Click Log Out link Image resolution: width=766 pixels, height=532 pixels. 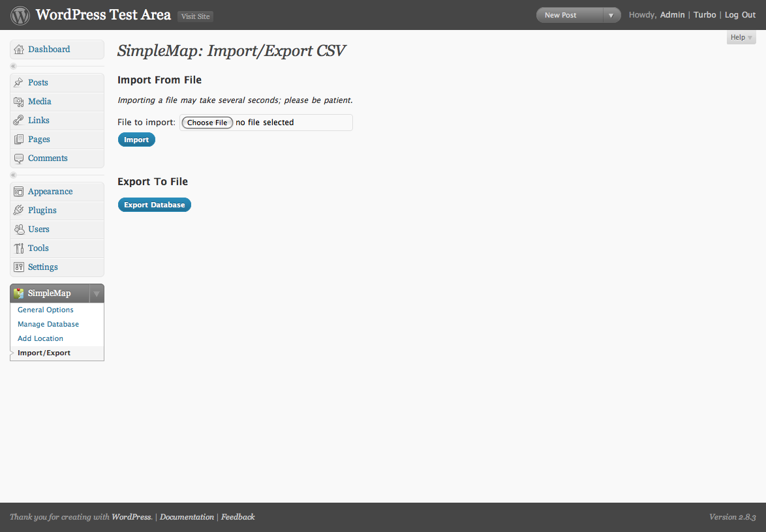click(740, 15)
